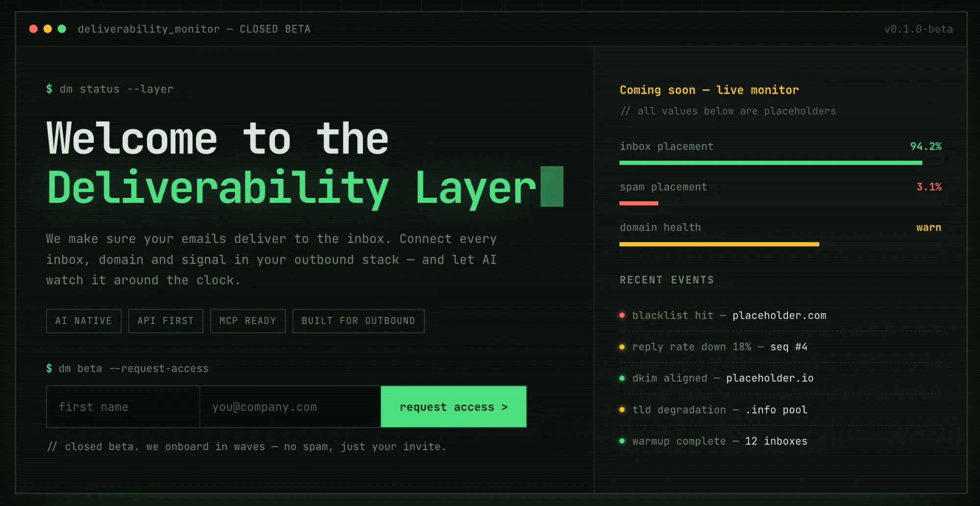The width and height of the screenshot is (980, 506).
Task: Click the 94.2% inbox placement value
Action: coord(926,146)
